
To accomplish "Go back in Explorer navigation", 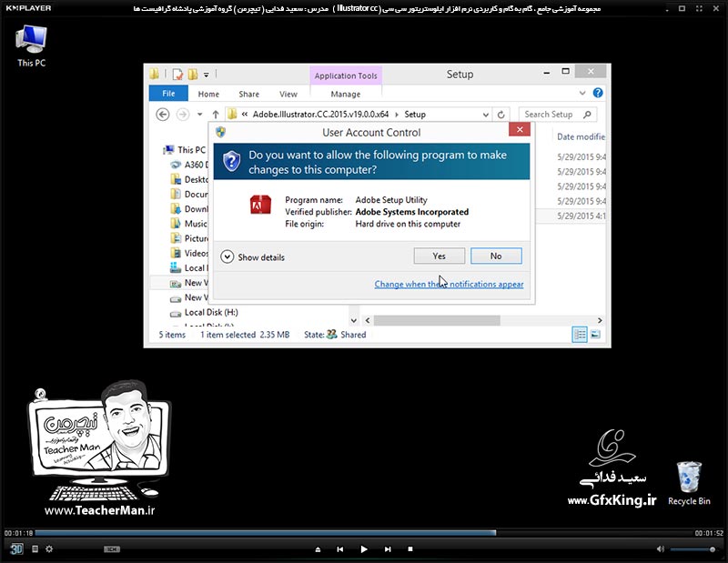I will click(x=163, y=115).
